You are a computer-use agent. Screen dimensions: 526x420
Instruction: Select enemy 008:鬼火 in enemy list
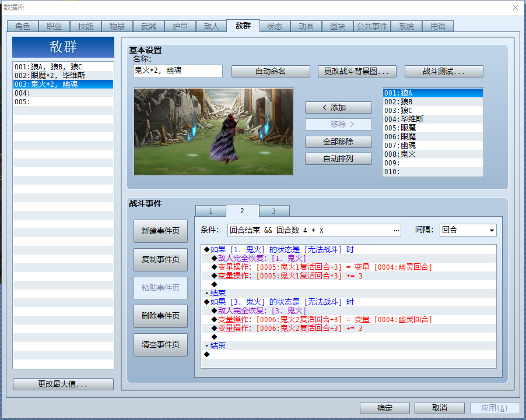tap(433, 154)
